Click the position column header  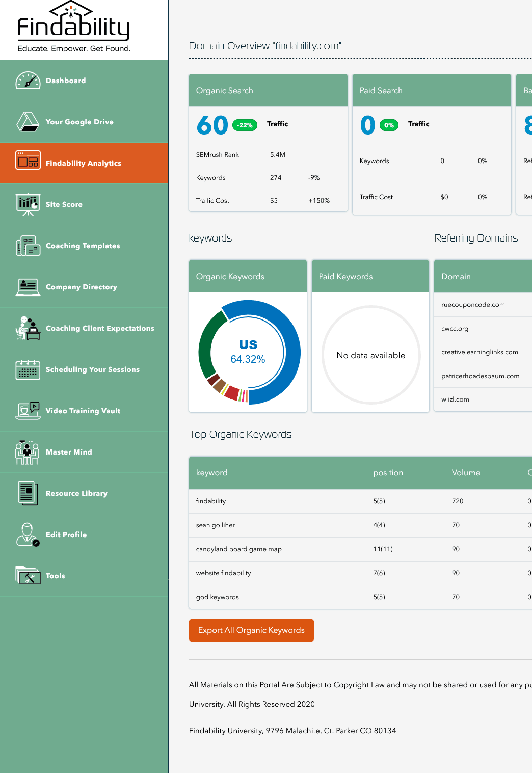pyautogui.click(x=388, y=473)
